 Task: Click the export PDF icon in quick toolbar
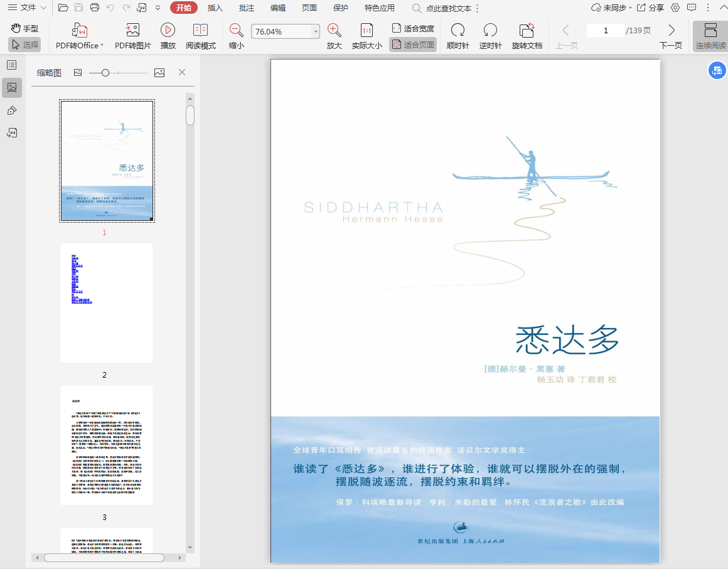142,8
